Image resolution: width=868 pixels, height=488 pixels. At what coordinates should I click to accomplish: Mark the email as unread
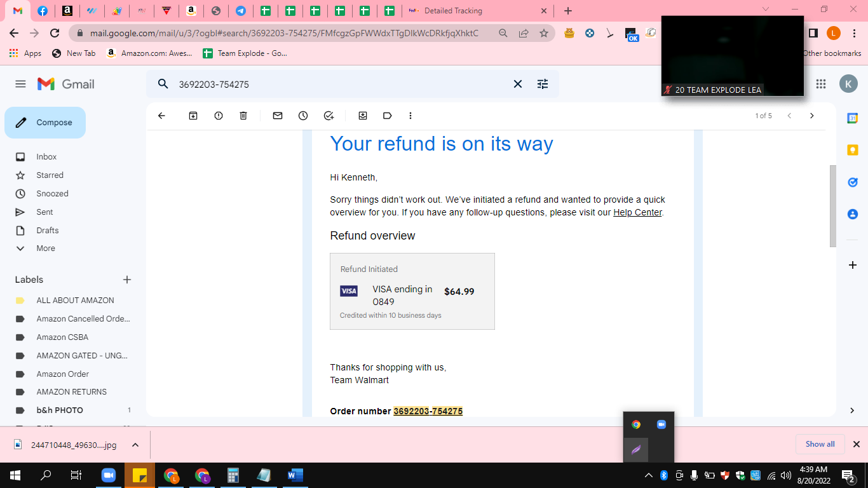tap(278, 116)
